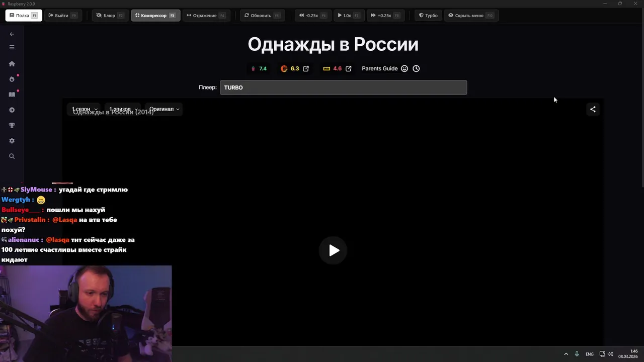Open the Telegram sidebar icon
This screenshot has width=644, height=362.
coord(12,110)
